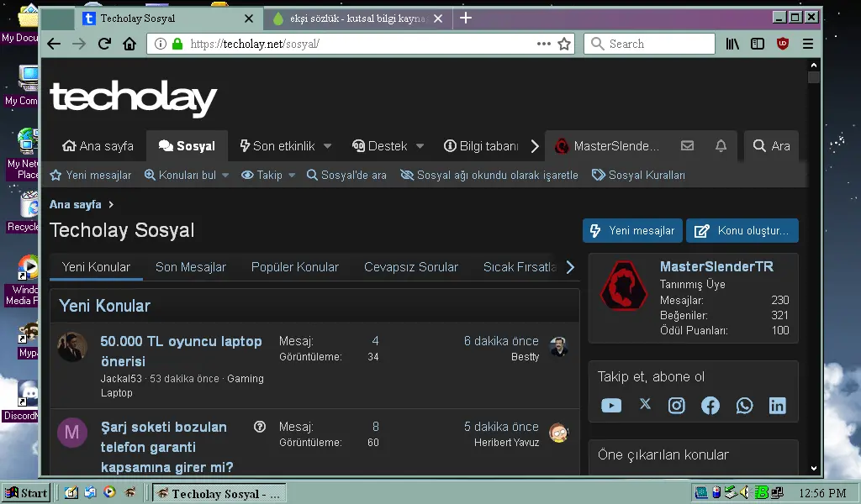The image size is (861, 504).
Task: Switch to the Son Mesajlar tab
Action: click(x=191, y=267)
